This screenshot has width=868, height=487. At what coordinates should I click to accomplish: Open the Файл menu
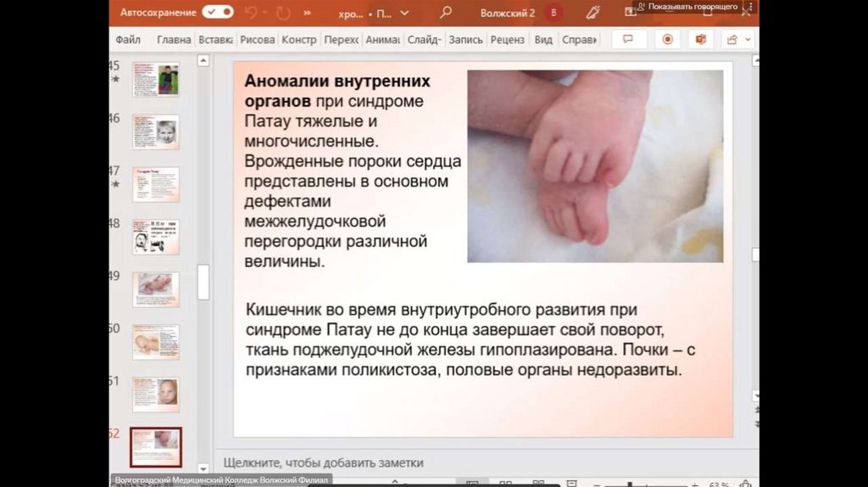coord(128,40)
